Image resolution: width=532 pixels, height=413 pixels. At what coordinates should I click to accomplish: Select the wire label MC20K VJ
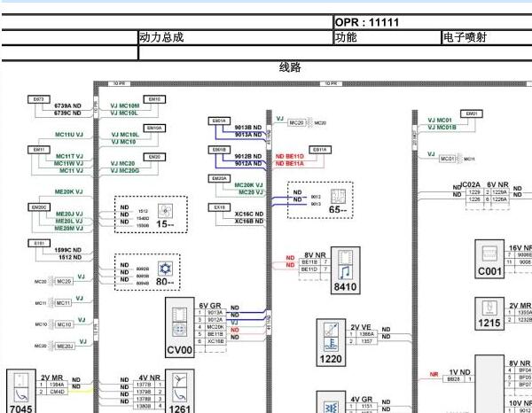tap(248, 185)
